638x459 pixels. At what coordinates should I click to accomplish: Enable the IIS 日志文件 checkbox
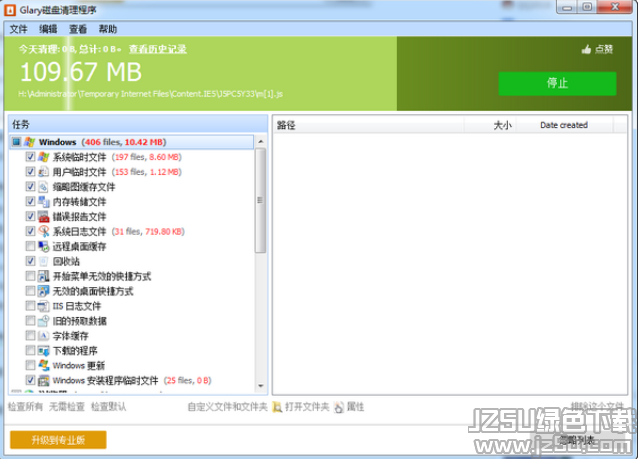[x=30, y=306]
